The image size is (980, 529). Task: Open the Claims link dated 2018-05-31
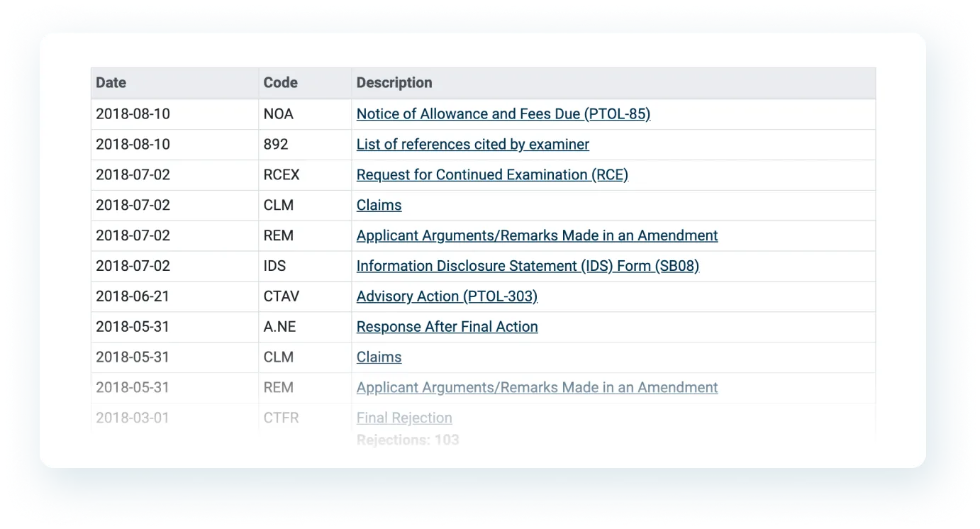click(379, 357)
